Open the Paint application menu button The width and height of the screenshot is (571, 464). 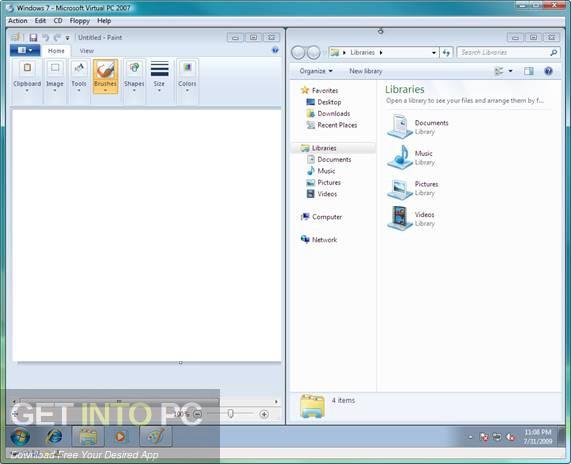point(25,50)
